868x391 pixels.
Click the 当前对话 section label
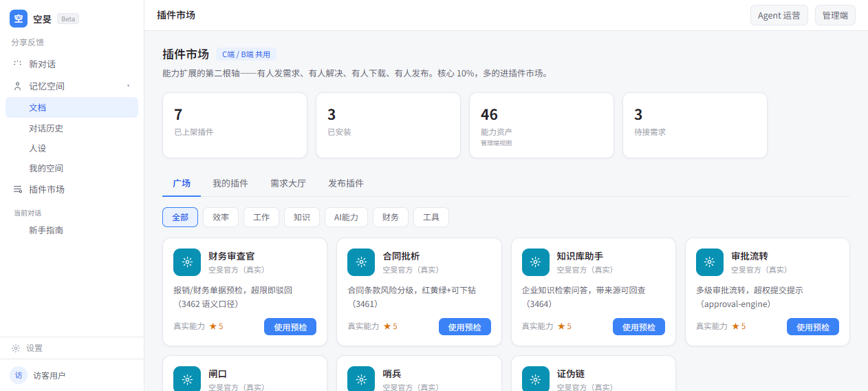[28, 213]
